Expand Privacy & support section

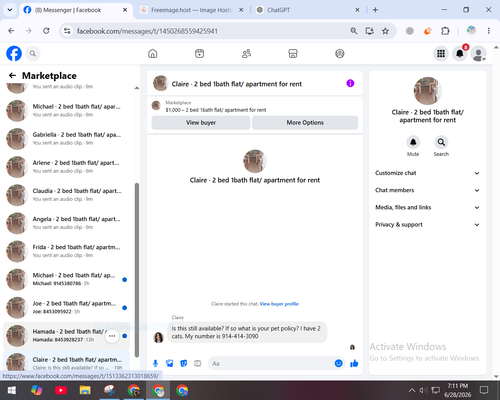[427, 225]
